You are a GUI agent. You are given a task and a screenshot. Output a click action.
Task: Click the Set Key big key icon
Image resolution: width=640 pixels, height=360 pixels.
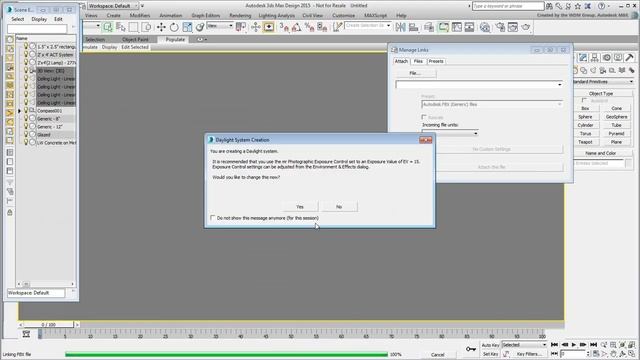(x=471, y=349)
